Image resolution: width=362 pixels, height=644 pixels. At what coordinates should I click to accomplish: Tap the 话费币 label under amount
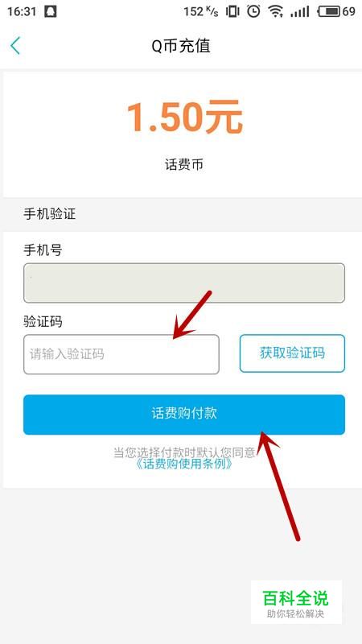click(184, 165)
